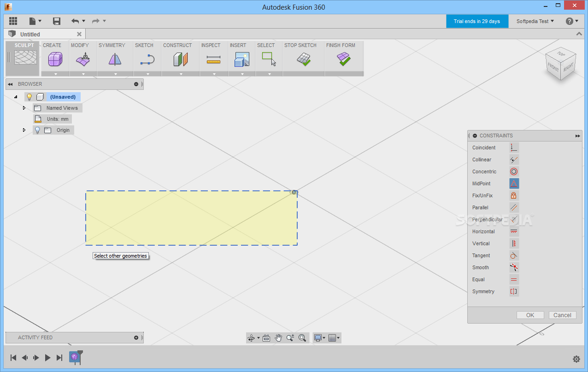Apply the Smooth constraint

point(514,267)
